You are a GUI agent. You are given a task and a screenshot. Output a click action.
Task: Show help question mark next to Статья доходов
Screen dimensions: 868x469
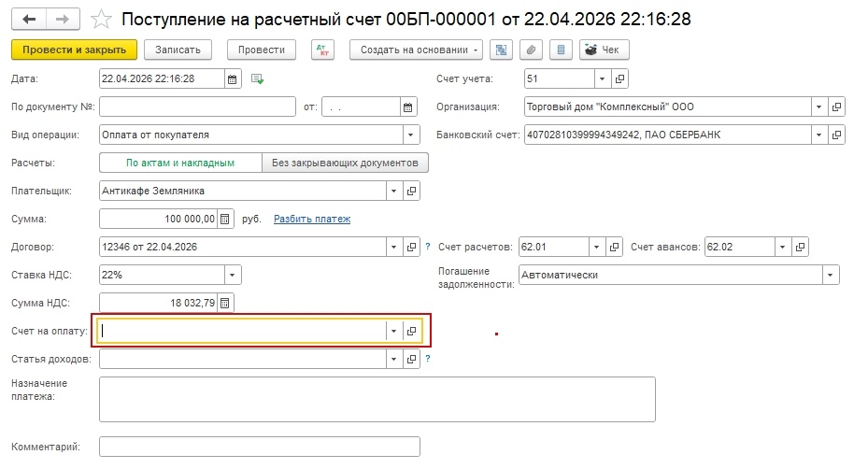(x=427, y=359)
